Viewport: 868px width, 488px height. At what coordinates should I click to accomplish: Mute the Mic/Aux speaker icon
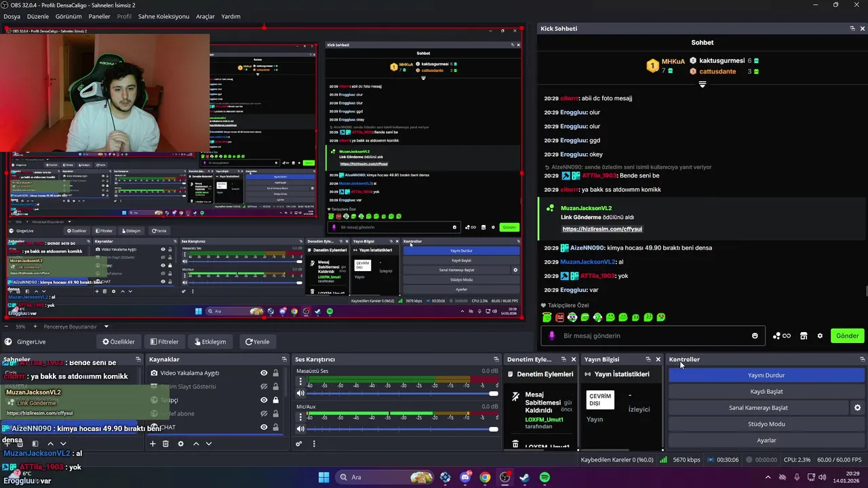[x=300, y=429]
